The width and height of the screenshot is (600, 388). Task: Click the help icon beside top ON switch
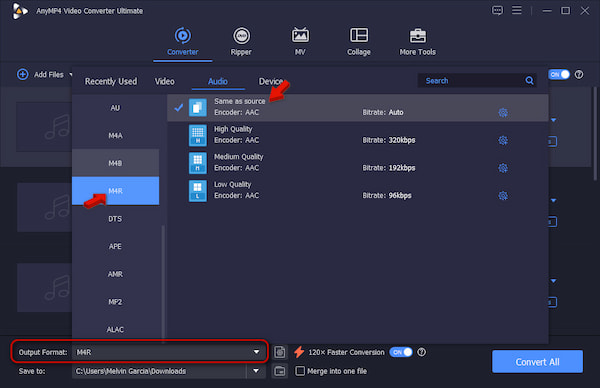579,74
